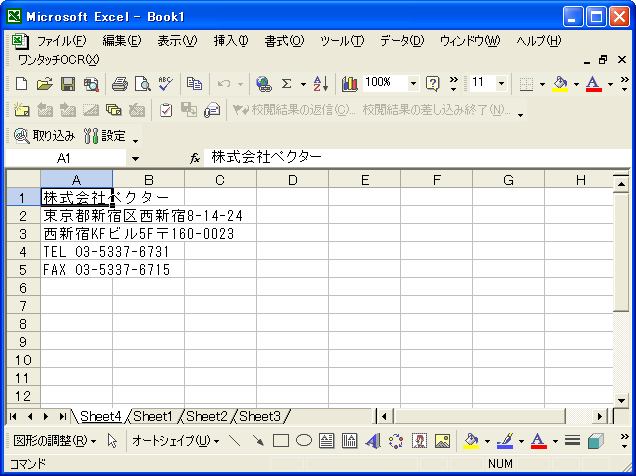Insert a Text Box from drawing toolbar
636x476 pixels.
(x=327, y=441)
